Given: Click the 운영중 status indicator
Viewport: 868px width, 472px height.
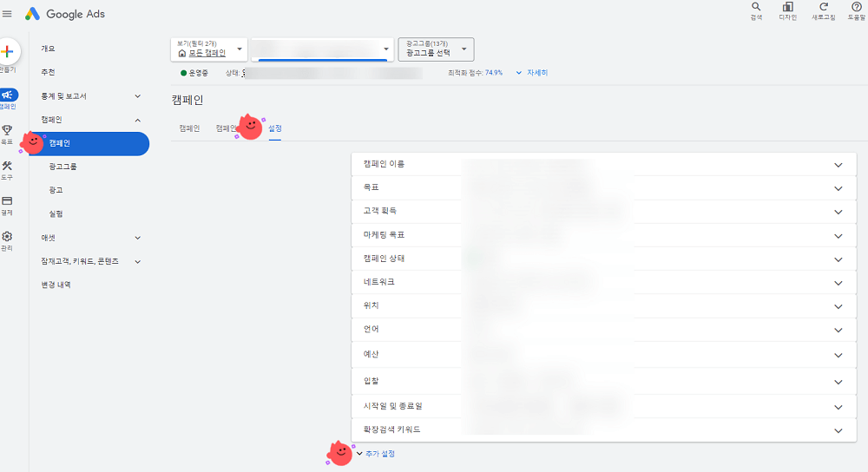Looking at the screenshot, I should click(x=194, y=73).
